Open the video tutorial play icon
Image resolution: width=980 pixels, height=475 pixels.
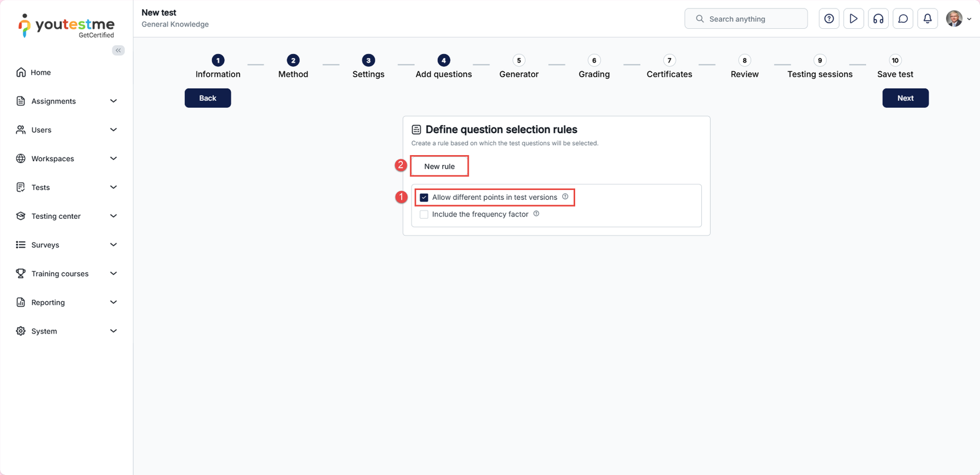[853, 19]
